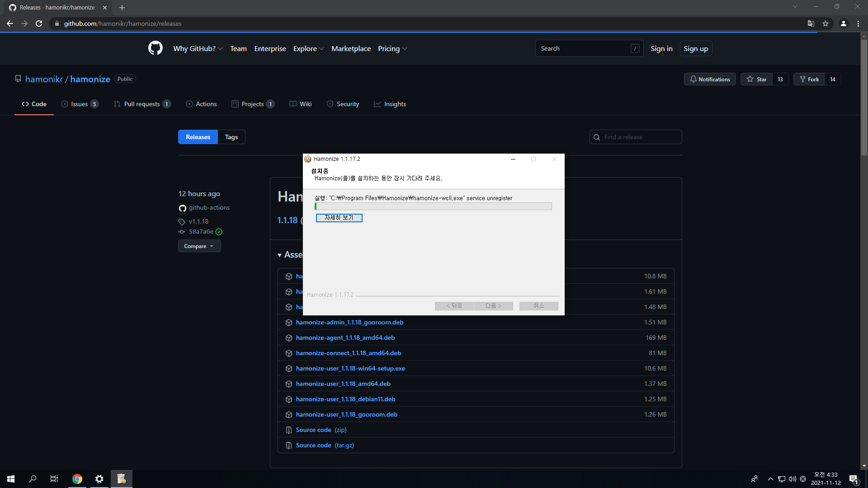Open the Wiki tab

click(301, 104)
